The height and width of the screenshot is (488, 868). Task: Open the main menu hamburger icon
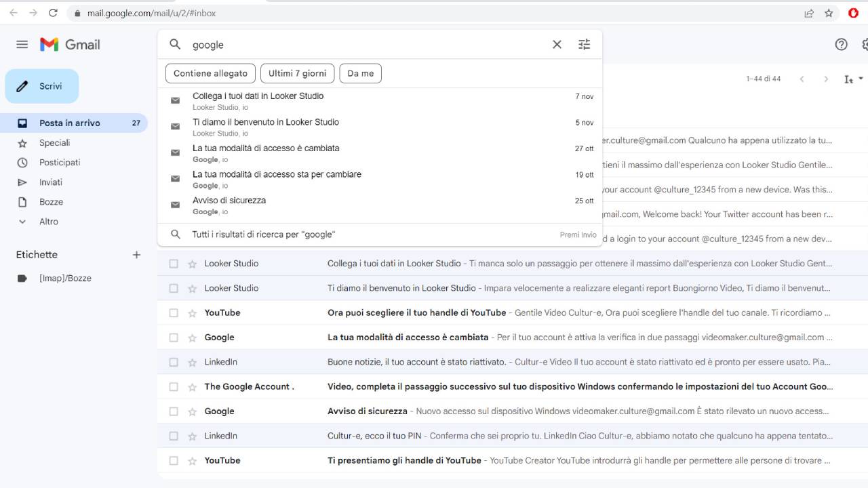tap(22, 45)
